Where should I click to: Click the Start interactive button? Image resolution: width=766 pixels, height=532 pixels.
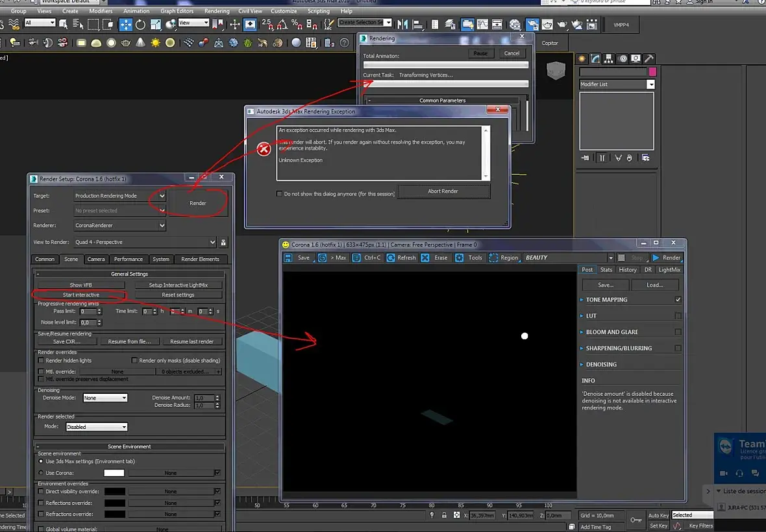pyautogui.click(x=81, y=295)
